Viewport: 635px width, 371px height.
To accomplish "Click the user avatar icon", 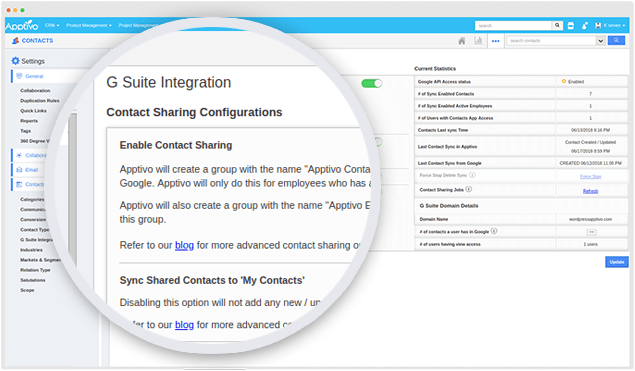I will tap(598, 26).
